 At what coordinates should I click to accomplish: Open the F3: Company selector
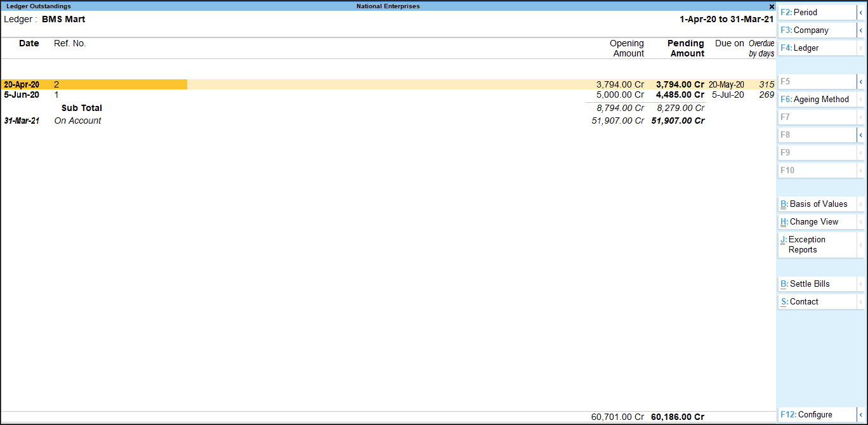817,30
